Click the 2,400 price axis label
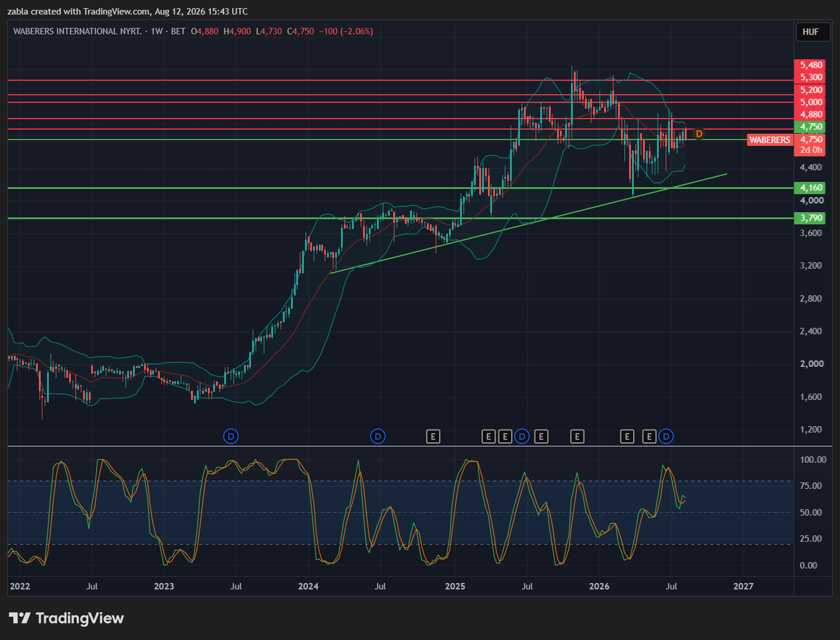 coord(811,331)
